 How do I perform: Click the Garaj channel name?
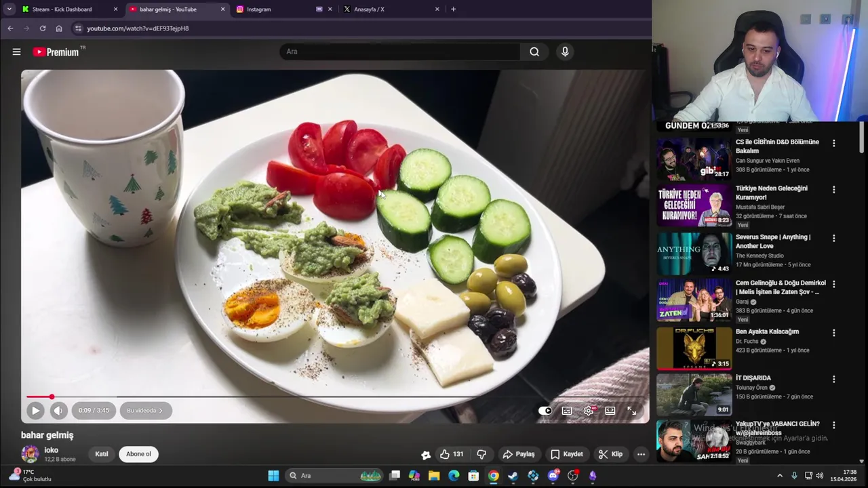(742, 302)
